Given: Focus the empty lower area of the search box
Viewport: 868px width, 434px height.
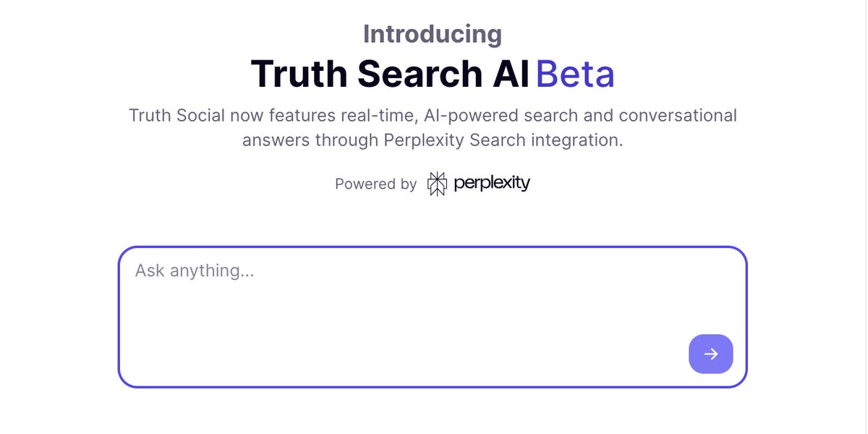Looking at the screenshot, I should pos(398,340).
